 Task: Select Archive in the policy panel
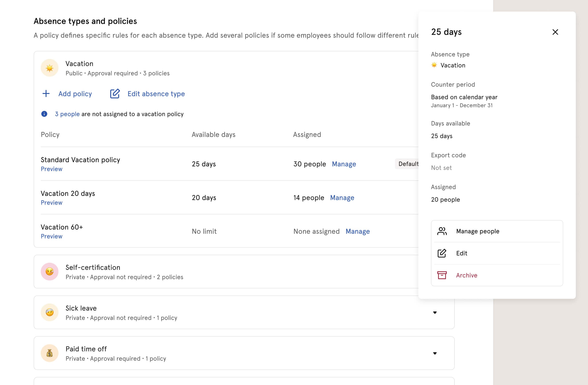tap(466, 275)
